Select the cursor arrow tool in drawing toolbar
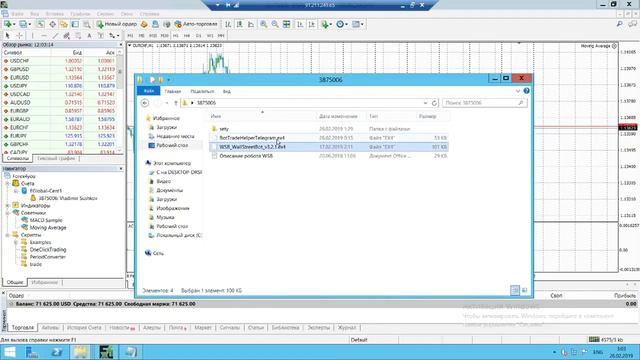The image size is (640, 360). (x=7, y=36)
